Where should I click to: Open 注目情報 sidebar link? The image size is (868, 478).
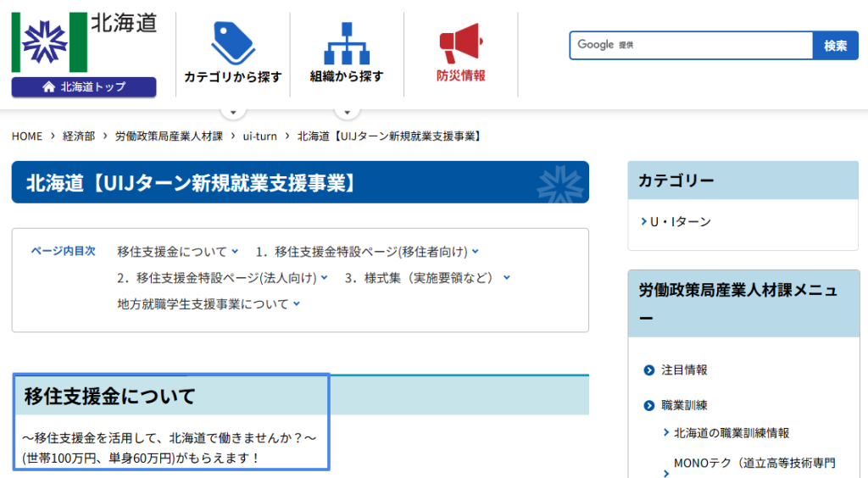click(684, 370)
